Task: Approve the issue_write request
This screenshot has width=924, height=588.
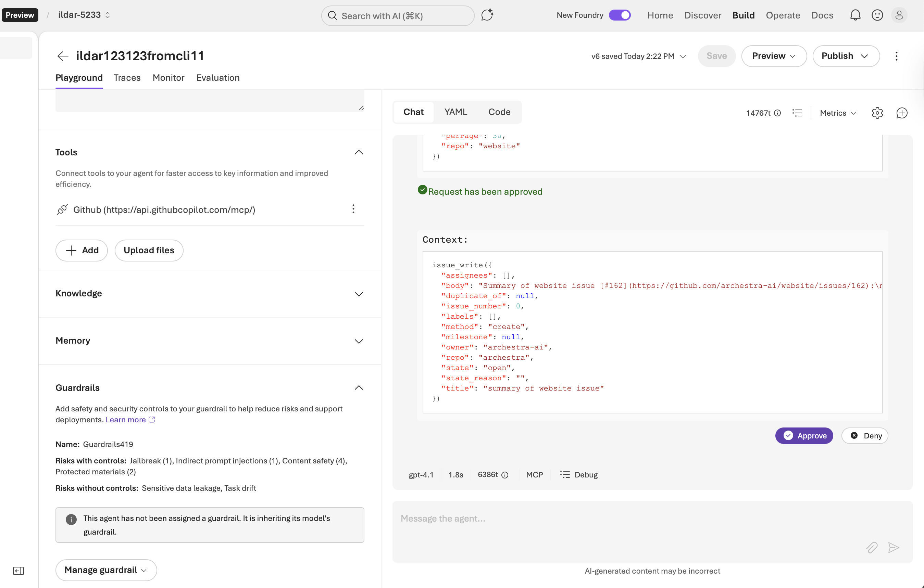Action: (x=804, y=435)
